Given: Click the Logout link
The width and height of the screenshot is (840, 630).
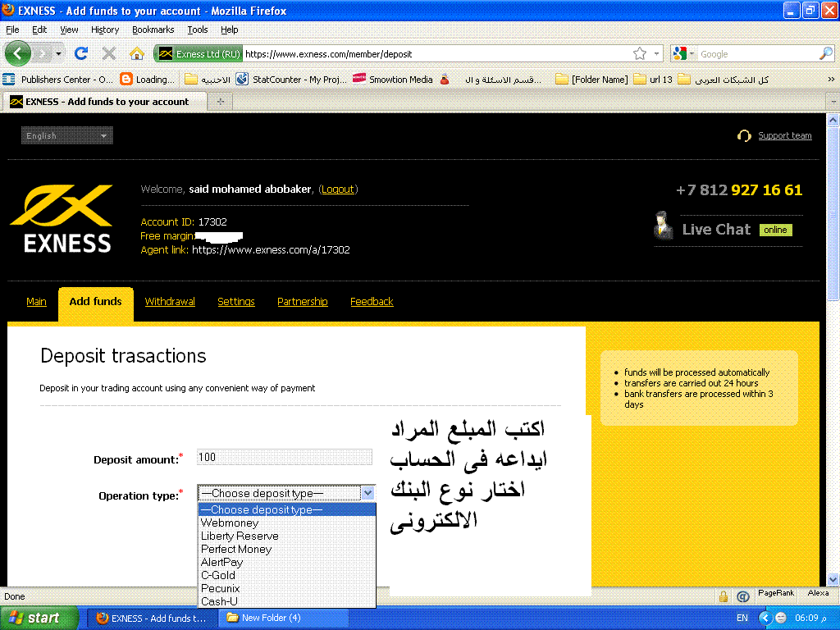Looking at the screenshot, I should (337, 189).
